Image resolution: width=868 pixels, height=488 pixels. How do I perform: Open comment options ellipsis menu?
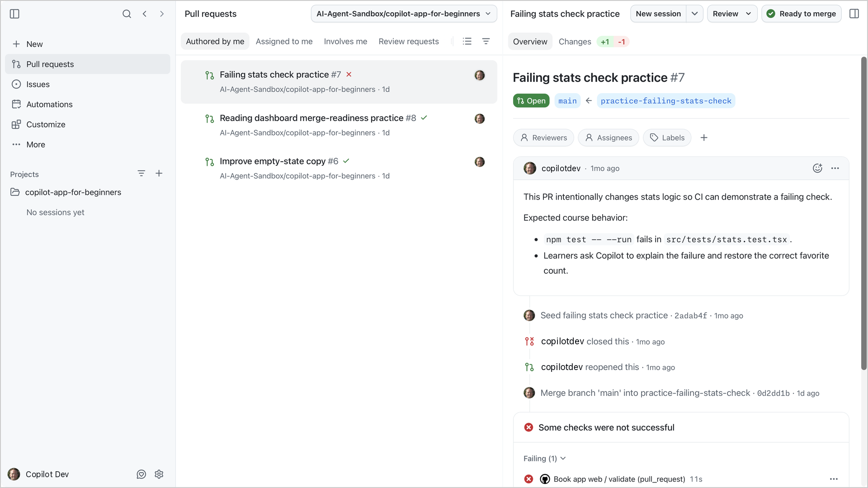click(x=835, y=168)
